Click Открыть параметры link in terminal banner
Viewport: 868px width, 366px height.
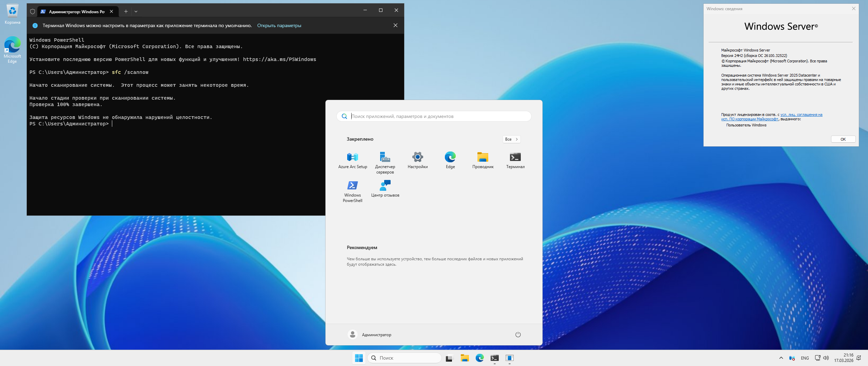click(x=279, y=25)
